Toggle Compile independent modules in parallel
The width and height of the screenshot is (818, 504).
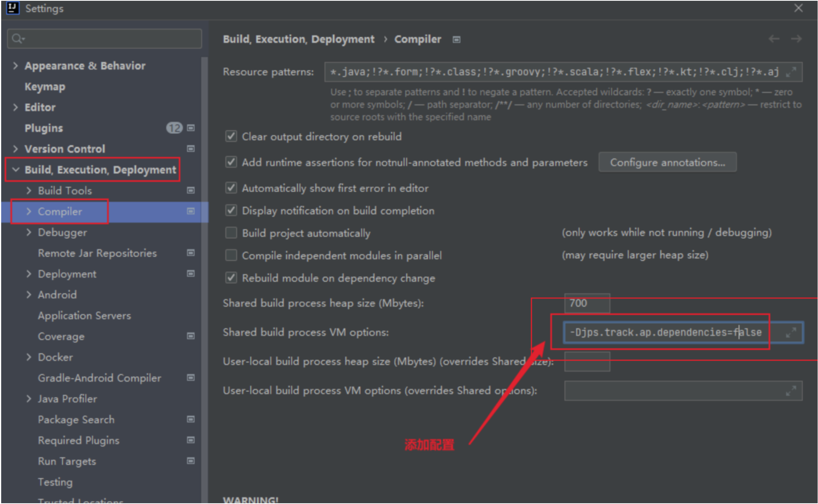(x=231, y=255)
